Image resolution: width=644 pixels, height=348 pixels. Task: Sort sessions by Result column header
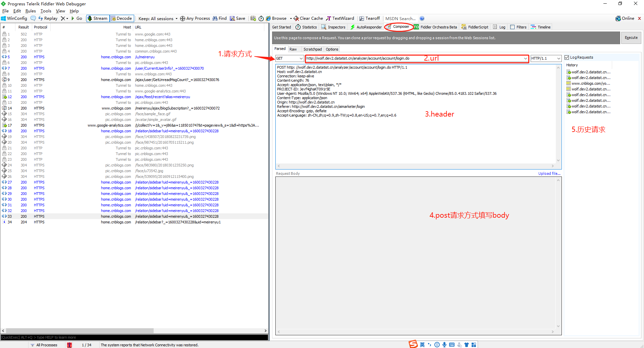[x=23, y=27]
